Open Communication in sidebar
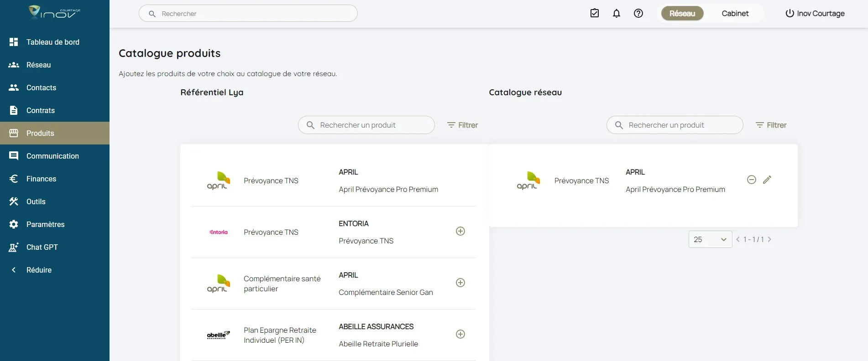The width and height of the screenshot is (868, 361). pos(55,156)
